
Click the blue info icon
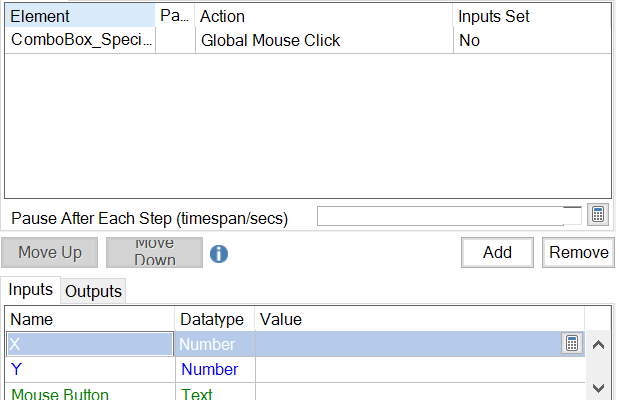click(x=219, y=253)
